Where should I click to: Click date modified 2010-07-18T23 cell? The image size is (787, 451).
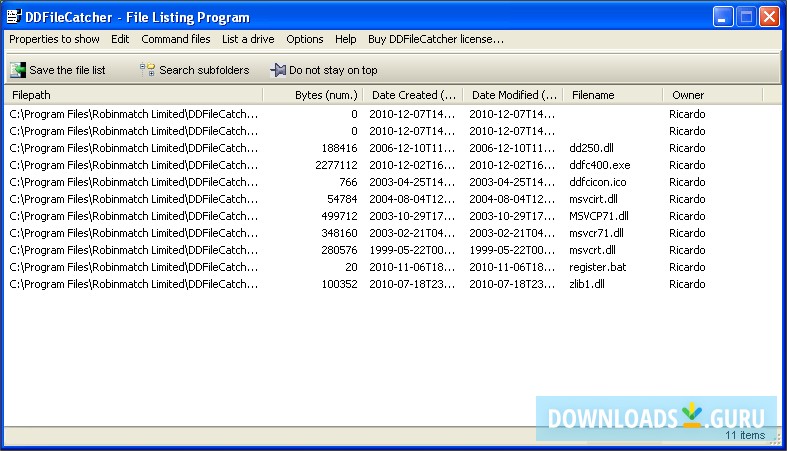[x=512, y=284]
